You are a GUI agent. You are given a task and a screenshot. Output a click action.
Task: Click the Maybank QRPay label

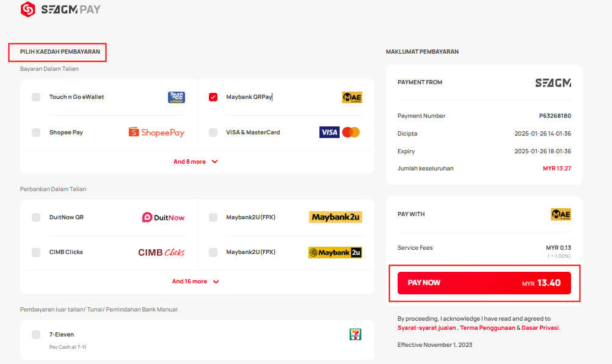click(x=249, y=96)
